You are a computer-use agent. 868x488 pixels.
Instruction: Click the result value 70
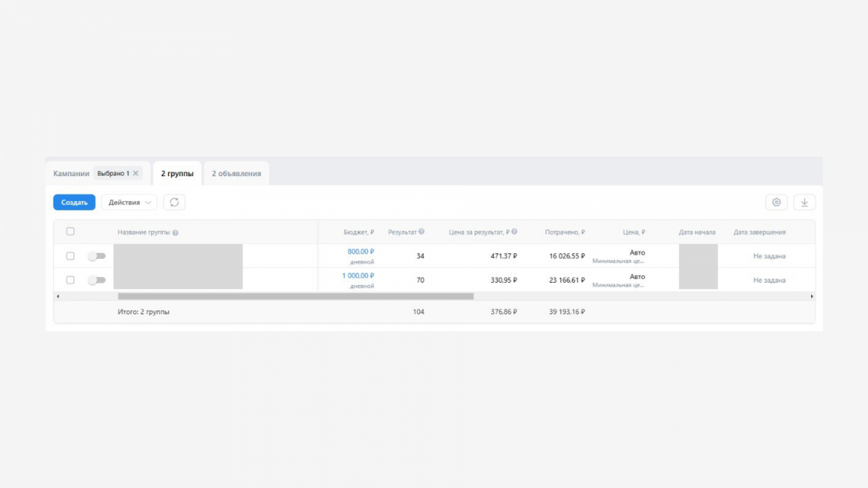click(420, 280)
